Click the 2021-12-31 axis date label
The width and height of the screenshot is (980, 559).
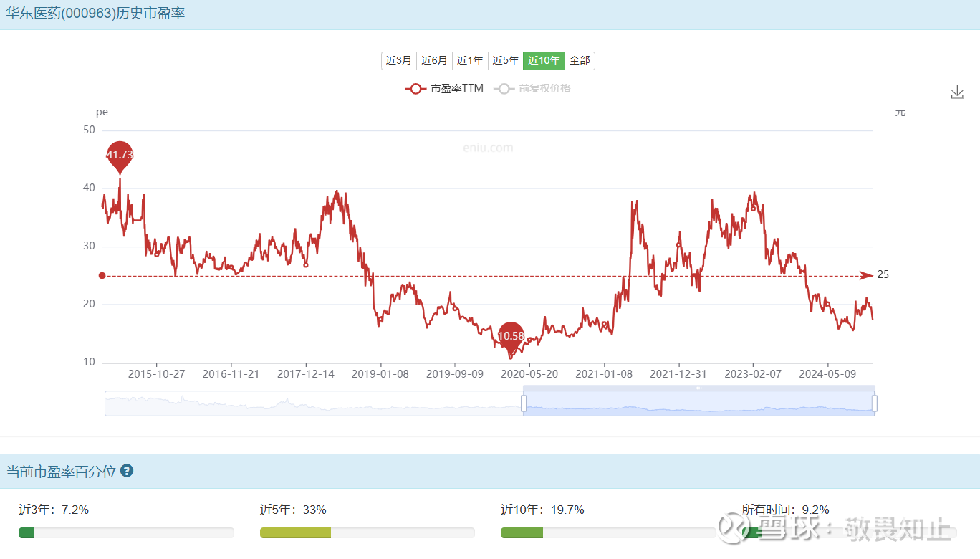[x=678, y=374]
